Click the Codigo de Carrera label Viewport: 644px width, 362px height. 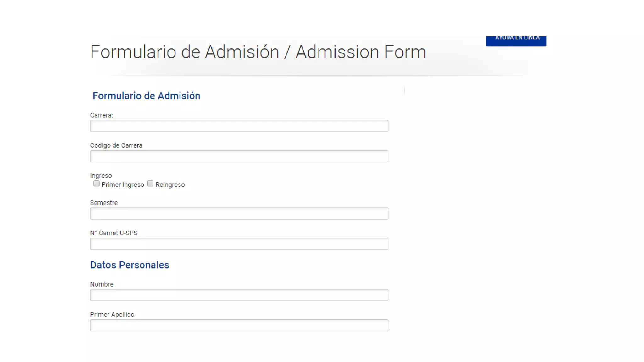(x=116, y=145)
